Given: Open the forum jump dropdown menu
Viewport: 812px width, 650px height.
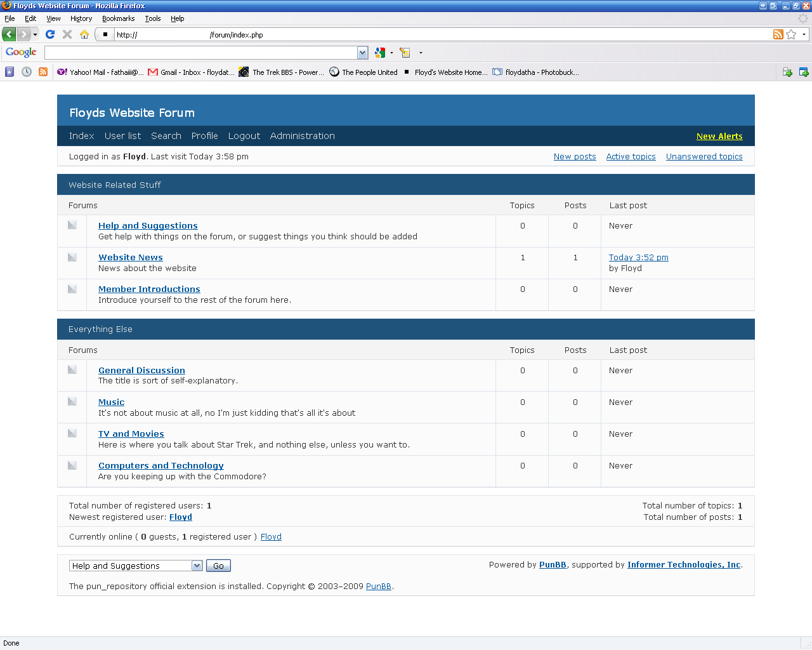Looking at the screenshot, I should click(197, 566).
